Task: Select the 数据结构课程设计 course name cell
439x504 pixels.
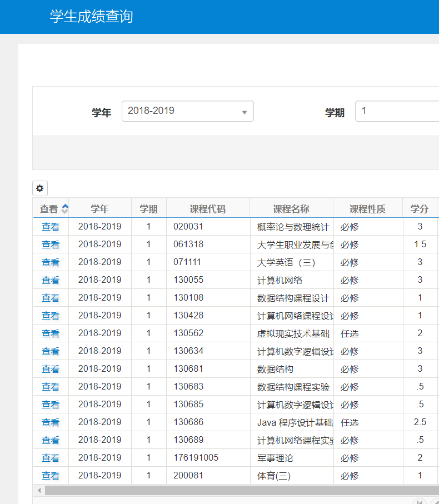Action: pyautogui.click(x=292, y=298)
